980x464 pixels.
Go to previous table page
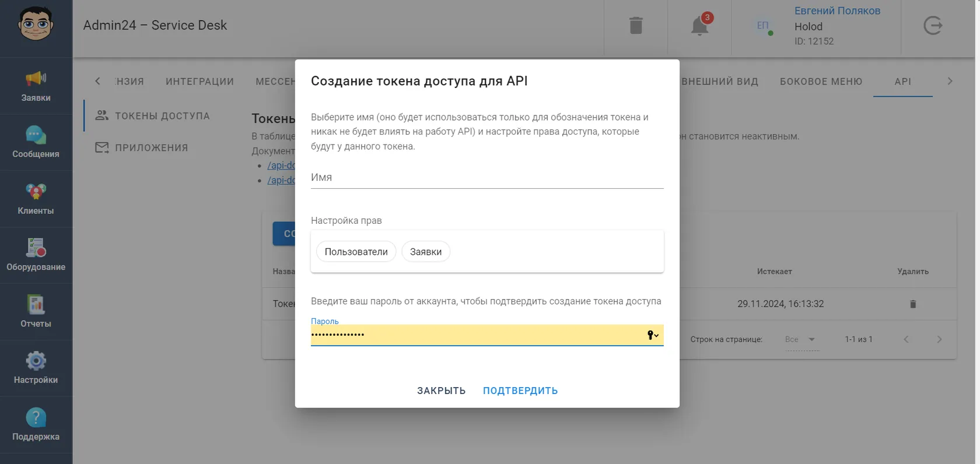coord(906,339)
